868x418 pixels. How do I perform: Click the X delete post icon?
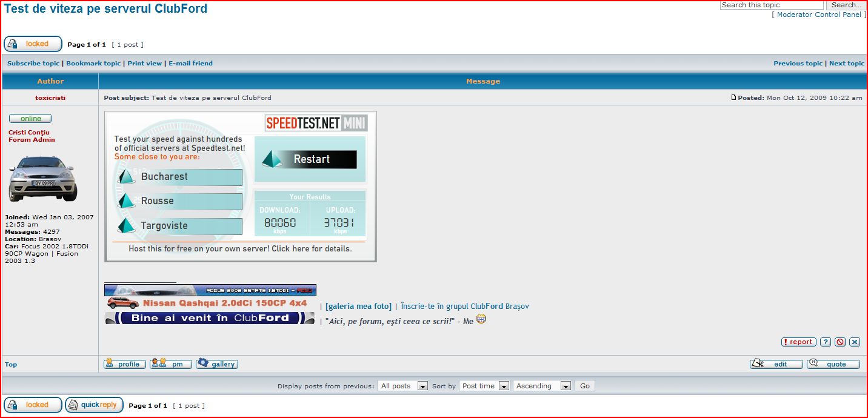coord(855,342)
